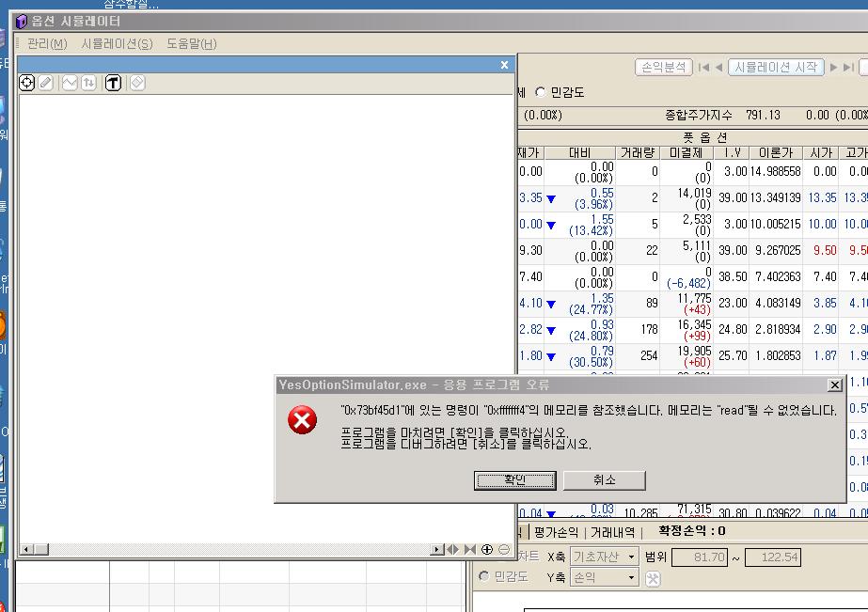Click 확인 in the error dialog
This screenshot has width=868, height=612.
(x=516, y=479)
